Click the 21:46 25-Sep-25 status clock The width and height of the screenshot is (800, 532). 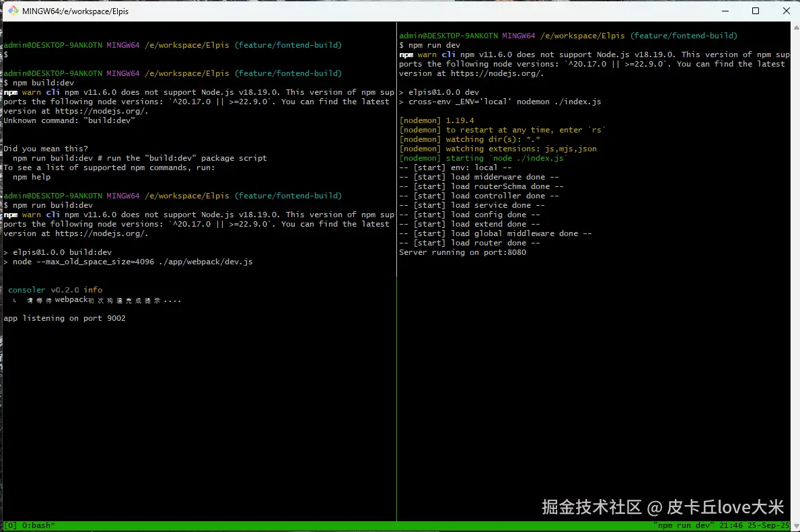click(754, 525)
